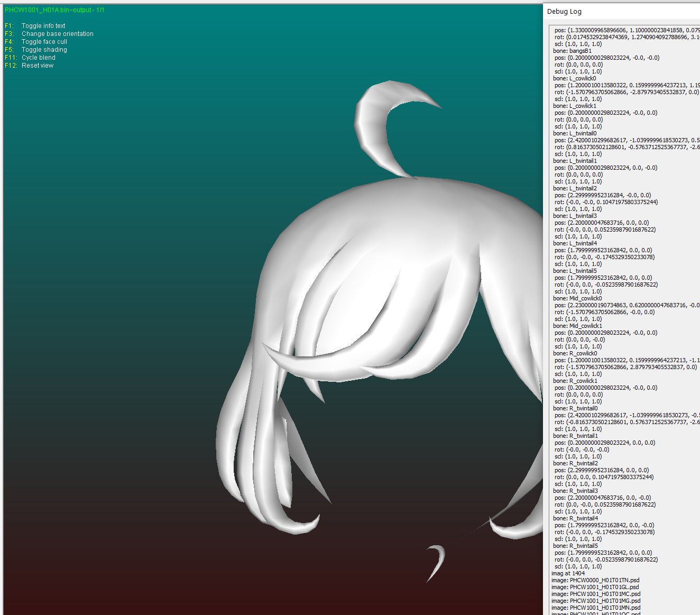700x615 pixels.
Task: Click the image: PHCW1001_H01T01GL.psd line
Action: (x=595, y=586)
